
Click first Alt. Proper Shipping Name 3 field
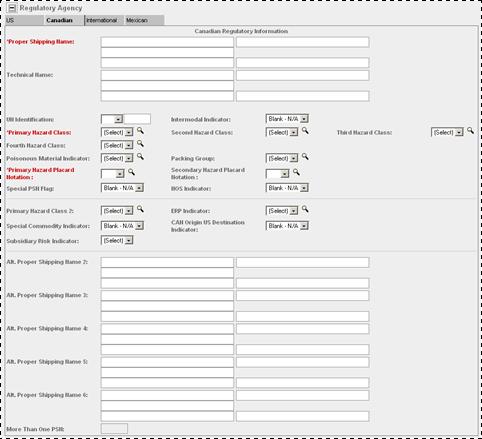coord(167,295)
